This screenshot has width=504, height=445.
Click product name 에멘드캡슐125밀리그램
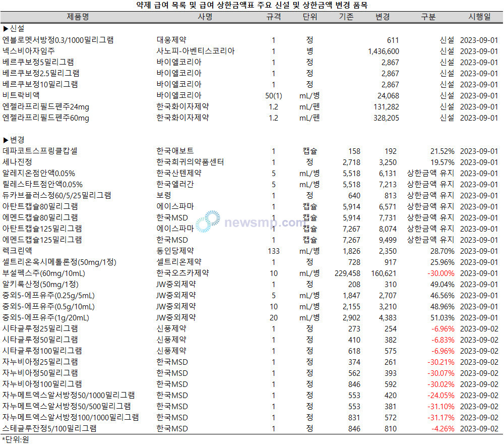pos(42,240)
